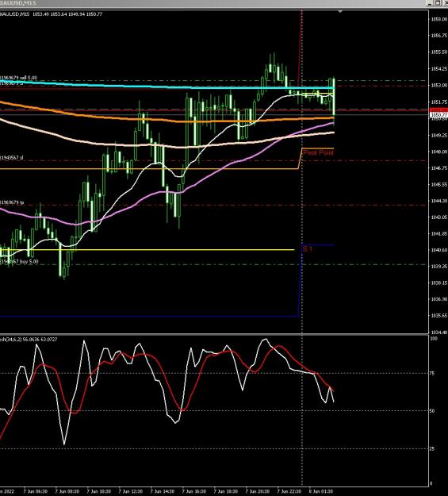The width and height of the screenshot is (448, 496).
Task: Select the sell 5.00 order line label
Action: tap(18, 78)
